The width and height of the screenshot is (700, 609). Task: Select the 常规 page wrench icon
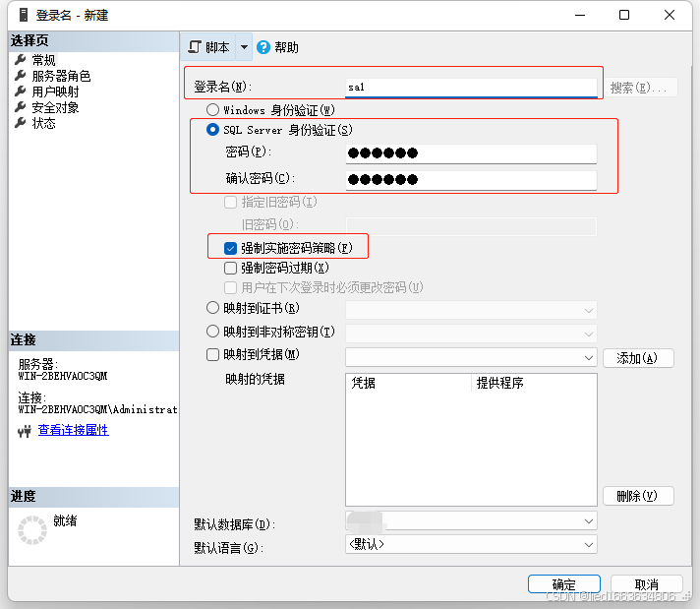[x=20, y=60]
